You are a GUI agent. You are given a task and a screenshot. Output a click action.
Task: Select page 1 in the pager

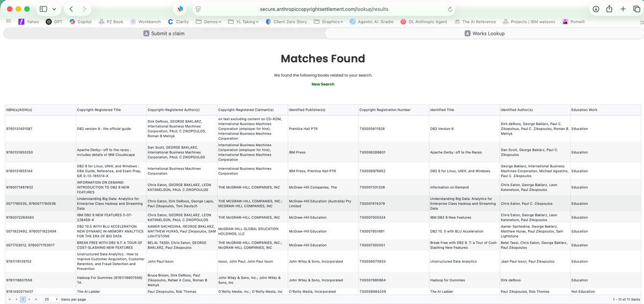[23, 299]
